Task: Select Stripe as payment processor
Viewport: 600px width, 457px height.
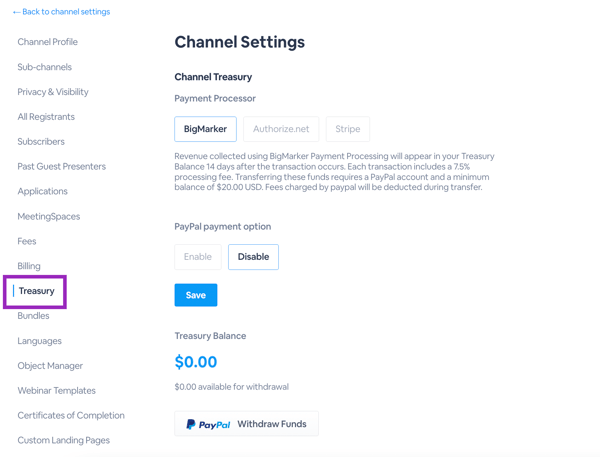Action: pyautogui.click(x=347, y=129)
